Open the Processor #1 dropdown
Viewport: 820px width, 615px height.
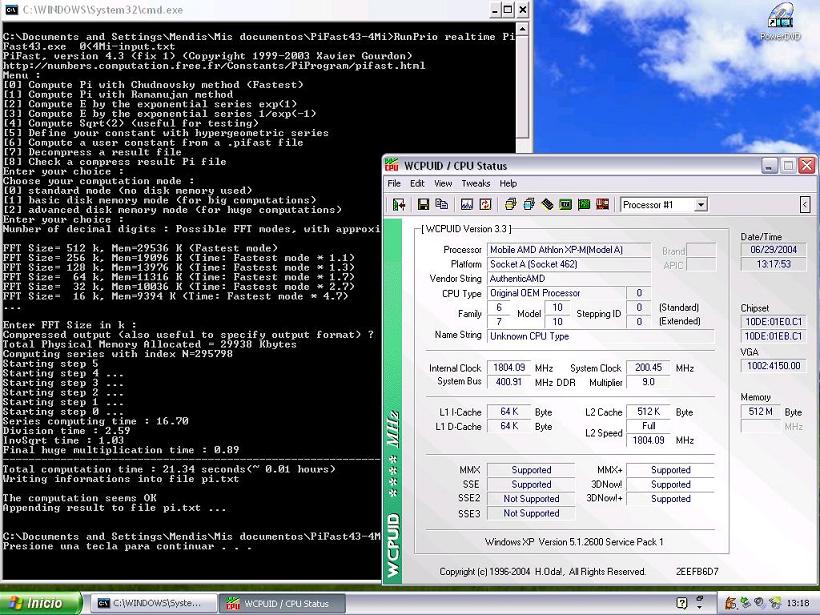point(700,205)
